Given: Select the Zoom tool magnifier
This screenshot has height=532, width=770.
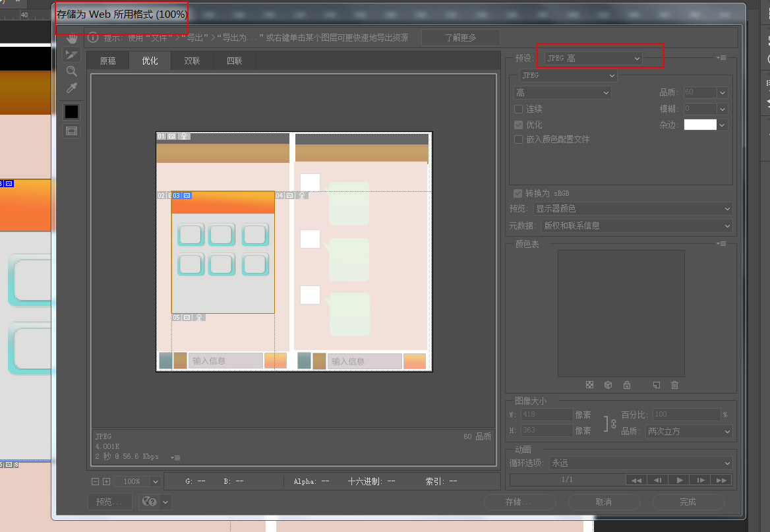Looking at the screenshot, I should (71, 71).
